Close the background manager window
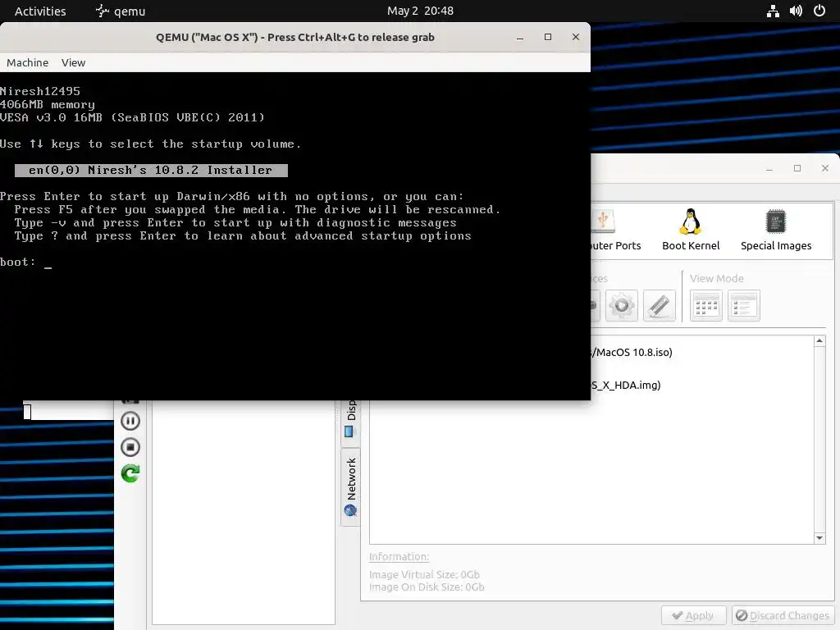 [825, 168]
